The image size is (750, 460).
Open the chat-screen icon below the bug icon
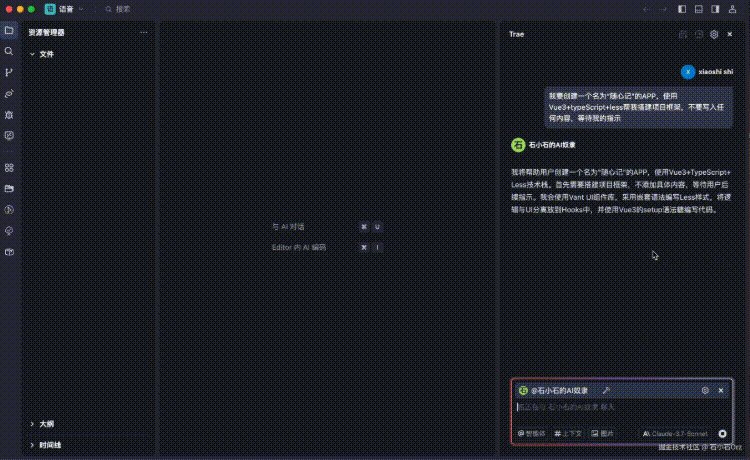[9, 136]
